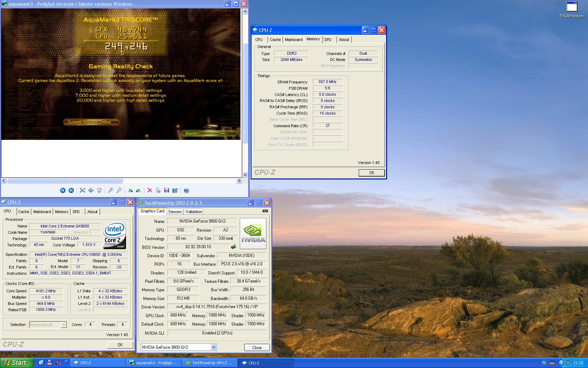Open EVGAPrecision desktop shortcut
This screenshot has width=588, height=368.
tap(572, 10)
